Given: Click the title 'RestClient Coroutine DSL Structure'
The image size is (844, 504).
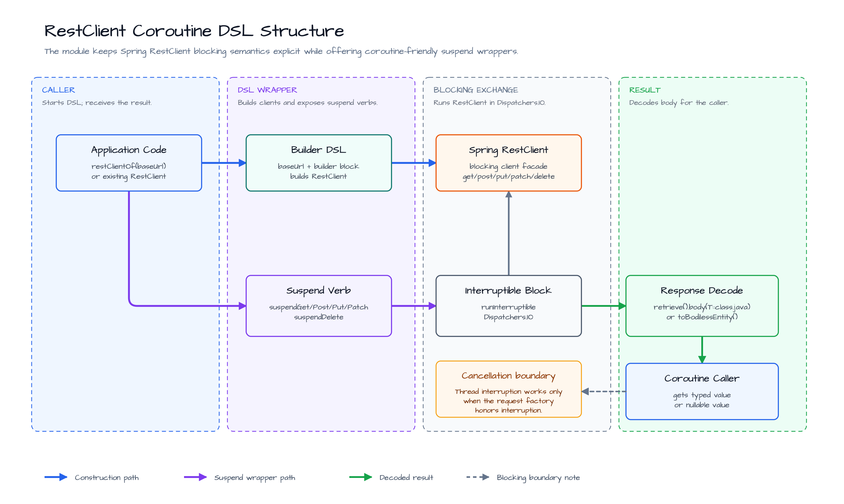Looking at the screenshot, I should [x=194, y=31].
